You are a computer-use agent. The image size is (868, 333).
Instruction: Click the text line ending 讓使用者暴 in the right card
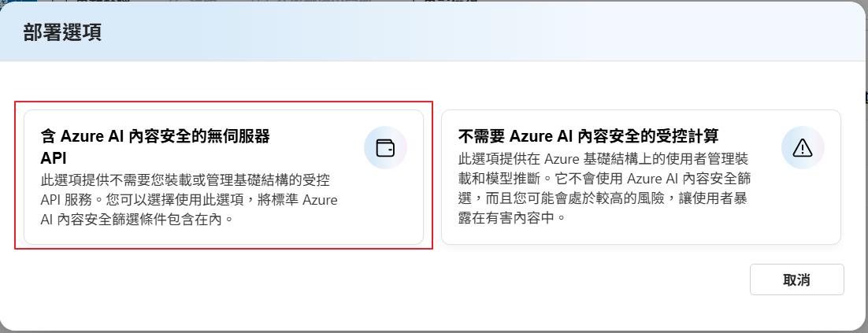click(603, 199)
